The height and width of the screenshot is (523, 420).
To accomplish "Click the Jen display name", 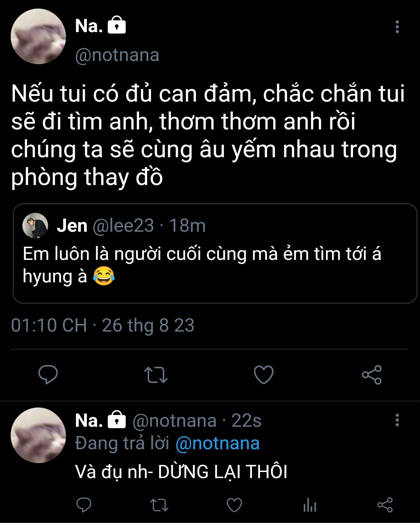I will coord(72,226).
